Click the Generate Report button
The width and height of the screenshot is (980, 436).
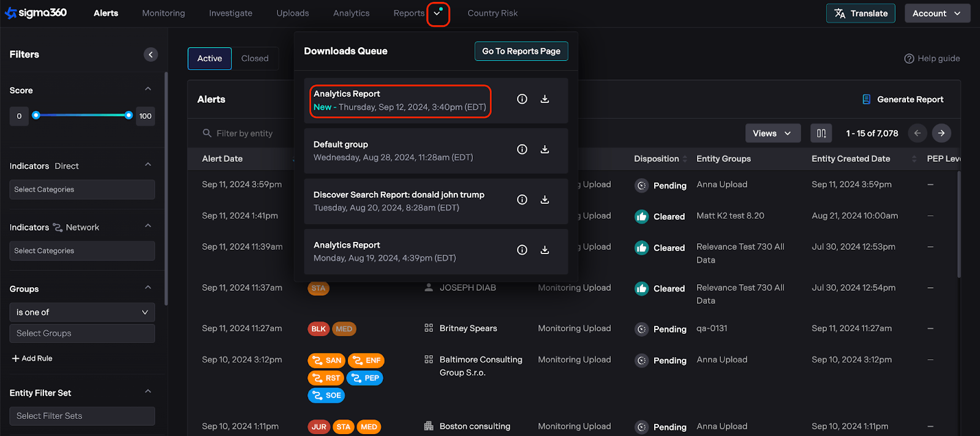(903, 100)
